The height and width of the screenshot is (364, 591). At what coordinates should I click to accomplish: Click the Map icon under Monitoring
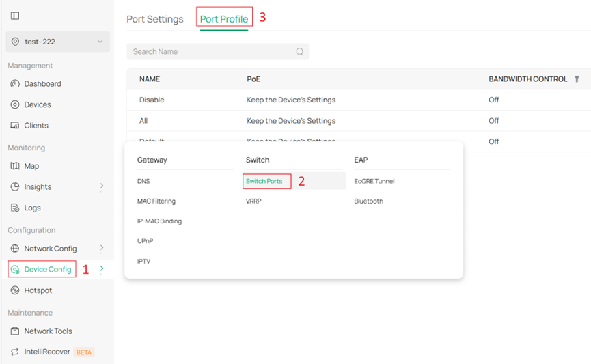[15, 166]
